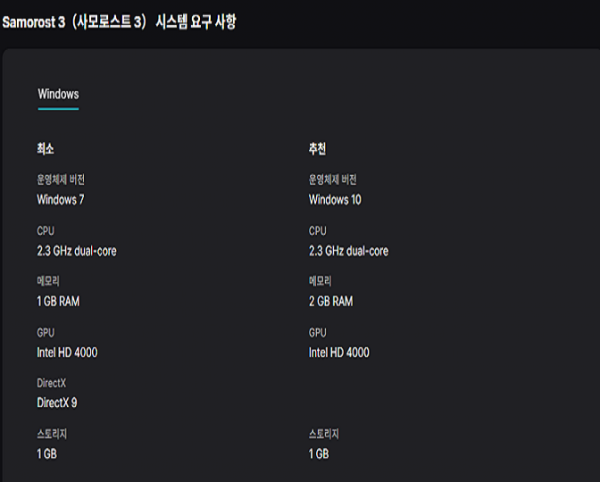Image resolution: width=600 pixels, height=482 pixels.
Task: Click the Windows 10 recommended OS value
Action: point(334,199)
